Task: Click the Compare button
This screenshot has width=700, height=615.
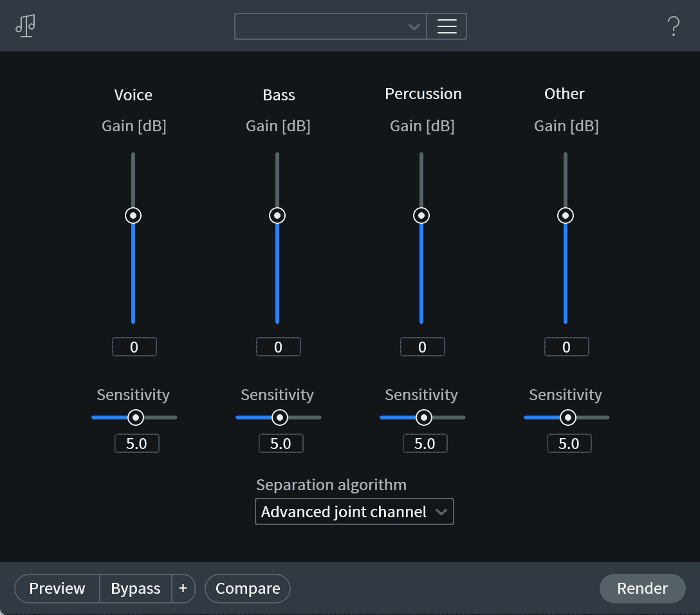Action: pos(248,588)
